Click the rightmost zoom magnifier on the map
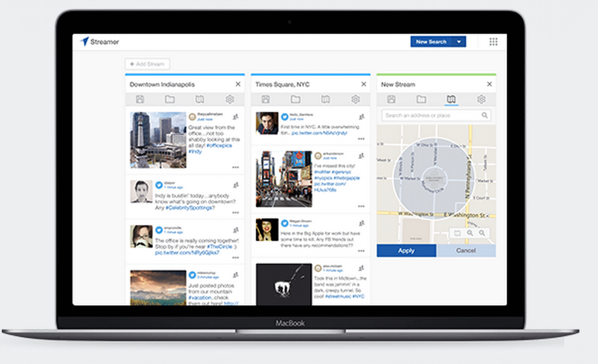598x364 pixels. pos(482,233)
